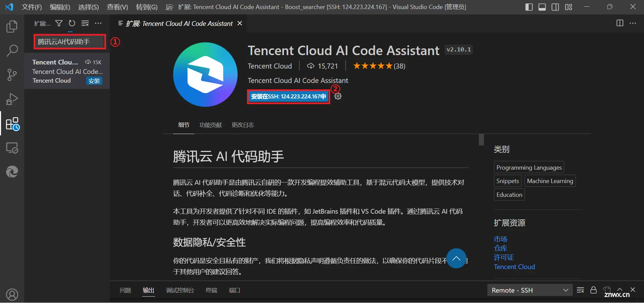Click the 安装在SSH: 124.223.224.167中 button
This screenshot has width=644, height=303.
pos(288,97)
